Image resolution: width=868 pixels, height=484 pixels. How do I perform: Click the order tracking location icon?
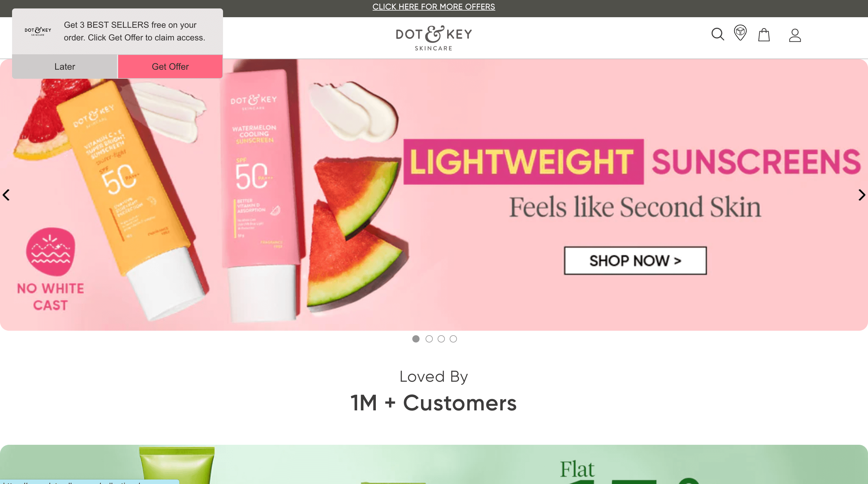[x=740, y=33]
